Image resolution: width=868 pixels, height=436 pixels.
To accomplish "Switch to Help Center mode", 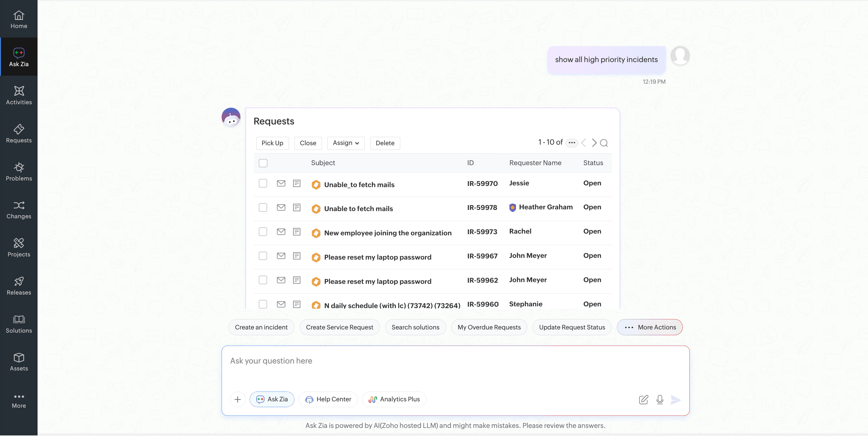I will [328, 399].
